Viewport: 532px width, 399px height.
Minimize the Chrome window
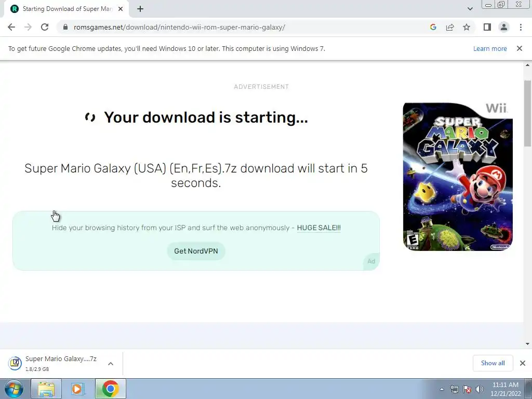coord(488,5)
